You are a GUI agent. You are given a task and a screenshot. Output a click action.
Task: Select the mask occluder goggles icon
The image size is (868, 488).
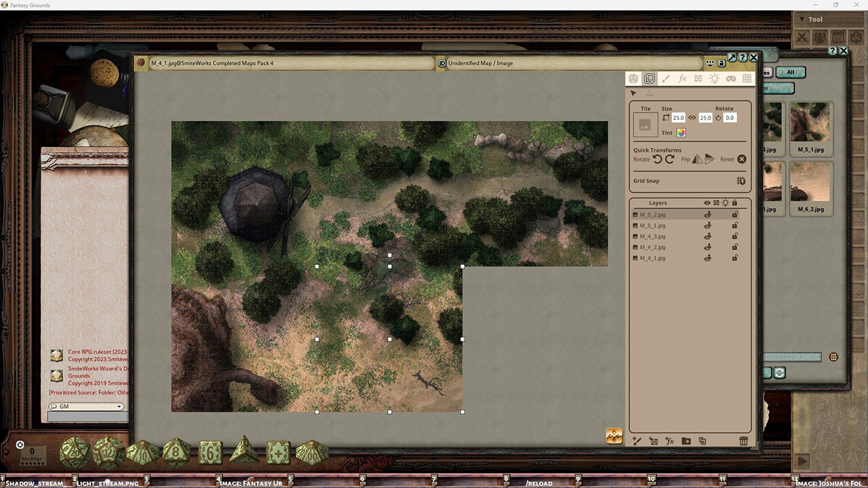point(730,78)
